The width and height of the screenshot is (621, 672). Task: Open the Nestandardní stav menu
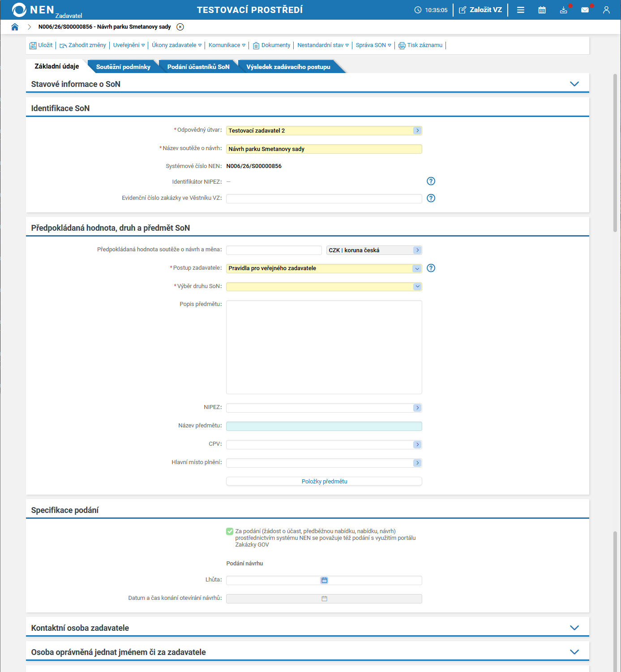[323, 45]
